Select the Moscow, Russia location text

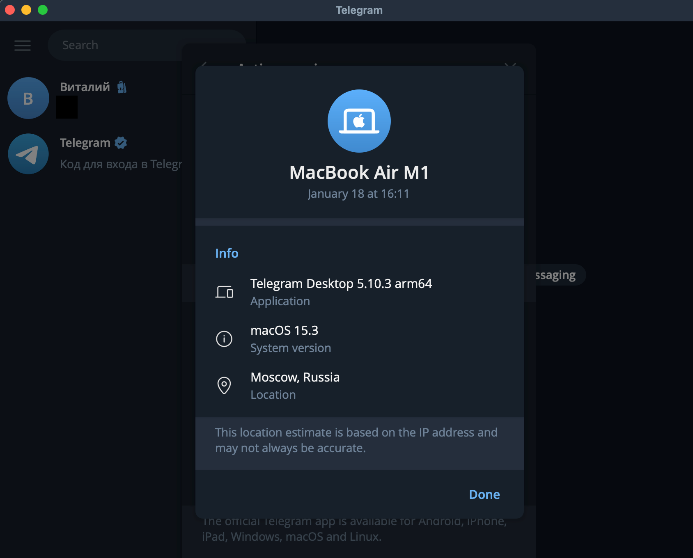pyautogui.click(x=295, y=377)
